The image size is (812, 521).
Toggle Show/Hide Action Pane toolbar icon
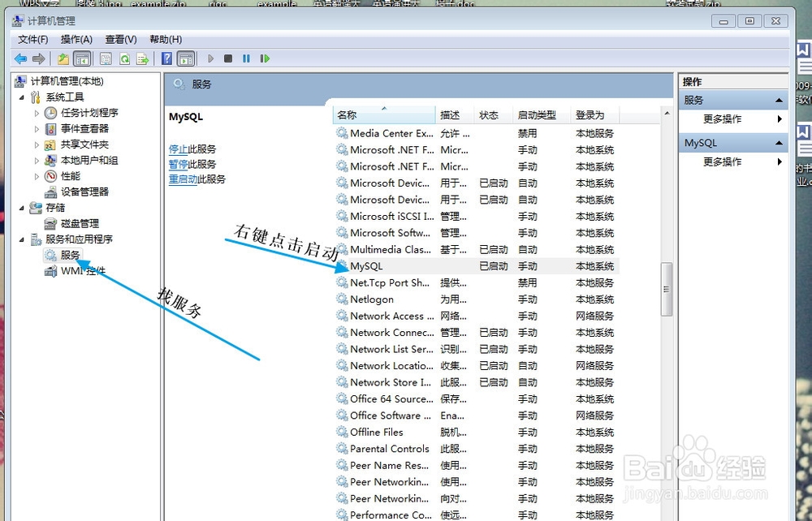(186, 58)
